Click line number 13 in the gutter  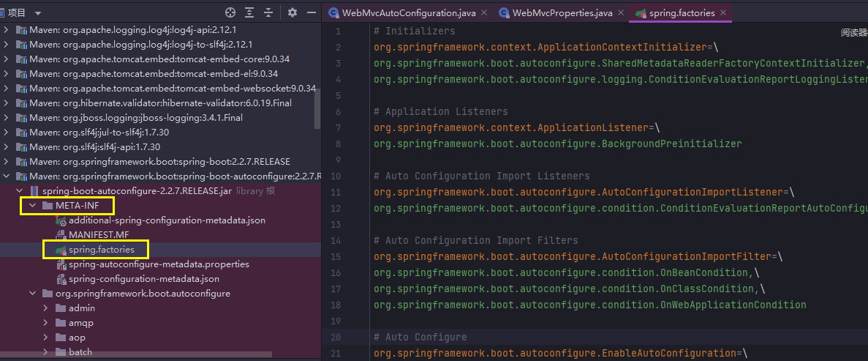(336, 224)
